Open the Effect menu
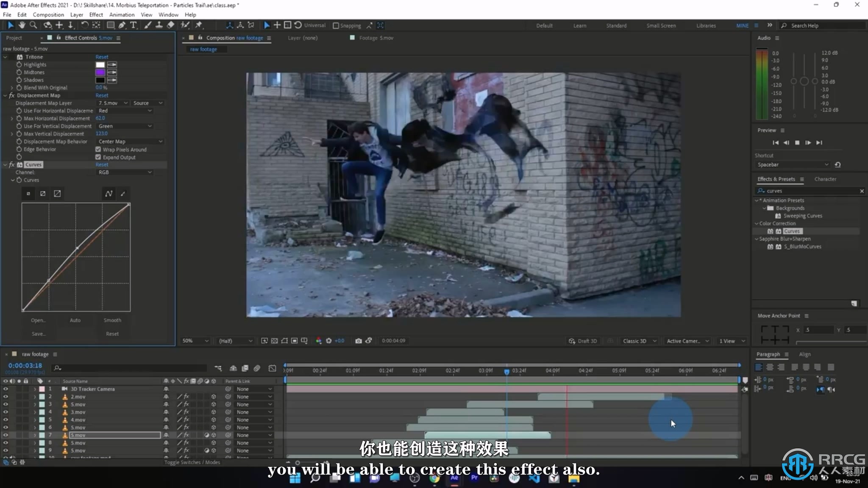 click(x=96, y=14)
